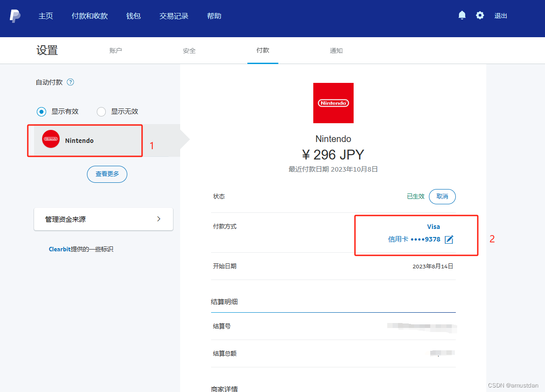Click the 结算明细 section heading

[224, 302]
